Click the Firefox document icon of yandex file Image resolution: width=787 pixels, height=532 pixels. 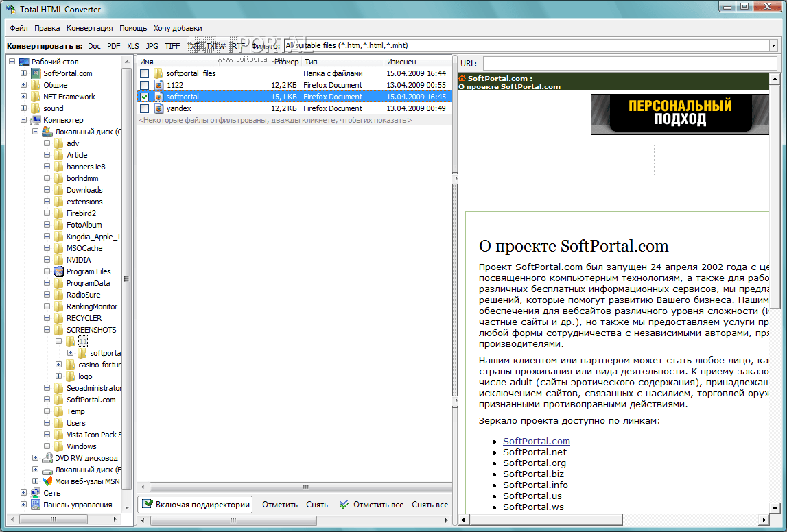pyautogui.click(x=158, y=108)
